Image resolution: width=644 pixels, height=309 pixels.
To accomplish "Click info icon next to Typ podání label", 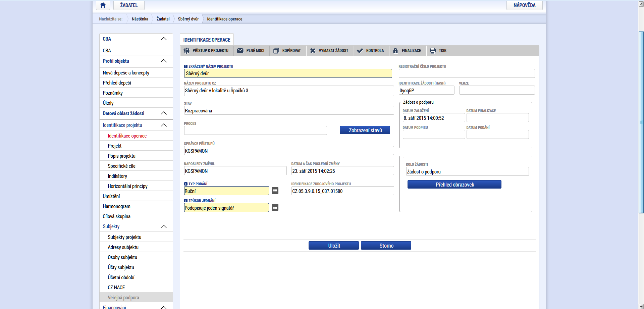I will [186, 184].
